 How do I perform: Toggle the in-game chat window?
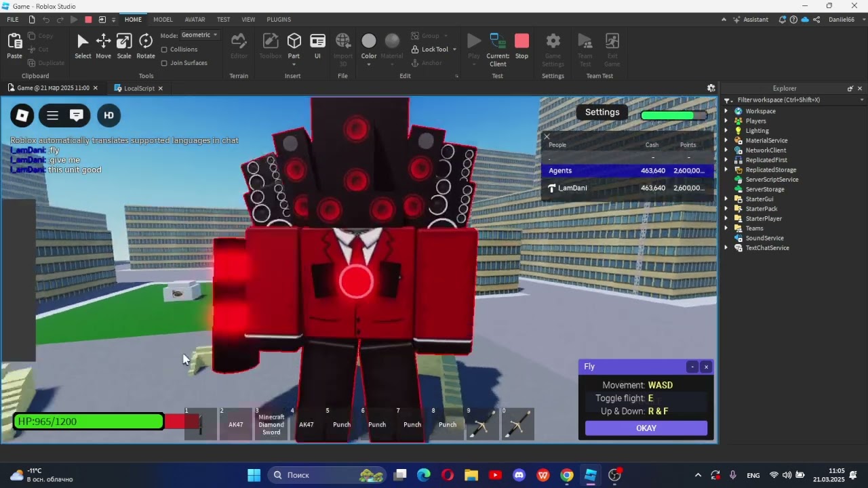77,115
